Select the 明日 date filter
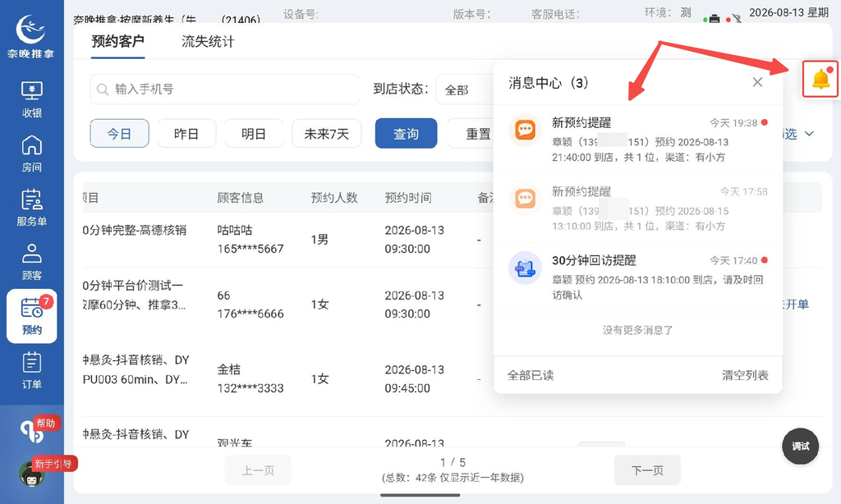Screen dimensions: 841x504 point(254,134)
